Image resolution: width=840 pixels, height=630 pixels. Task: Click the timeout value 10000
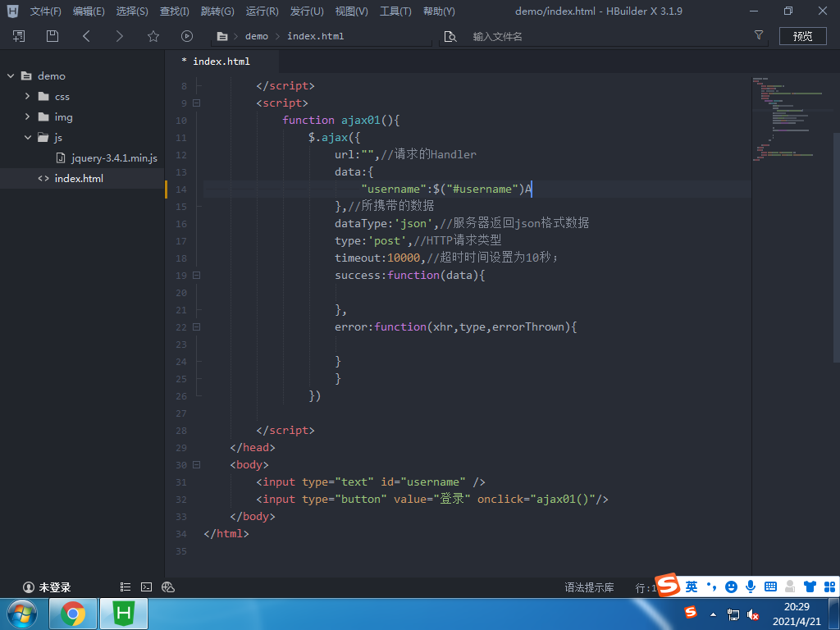[x=404, y=258]
